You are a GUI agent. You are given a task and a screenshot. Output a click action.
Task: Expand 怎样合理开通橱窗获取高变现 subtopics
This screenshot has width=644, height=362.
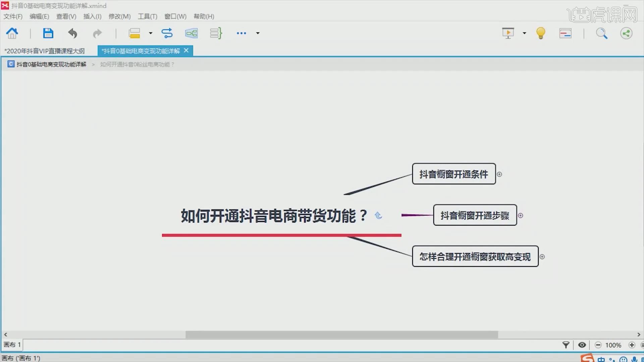coord(542,257)
